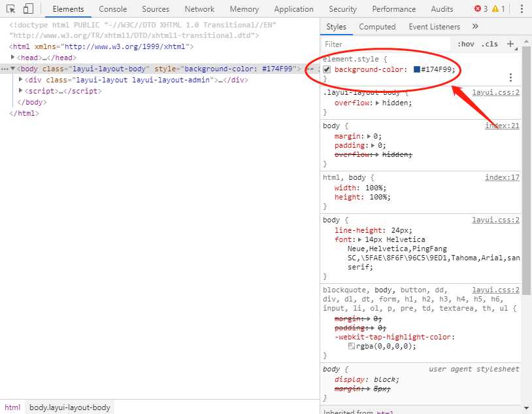532x414 pixels.
Task: Select the Computed pane tab
Action: (377, 27)
